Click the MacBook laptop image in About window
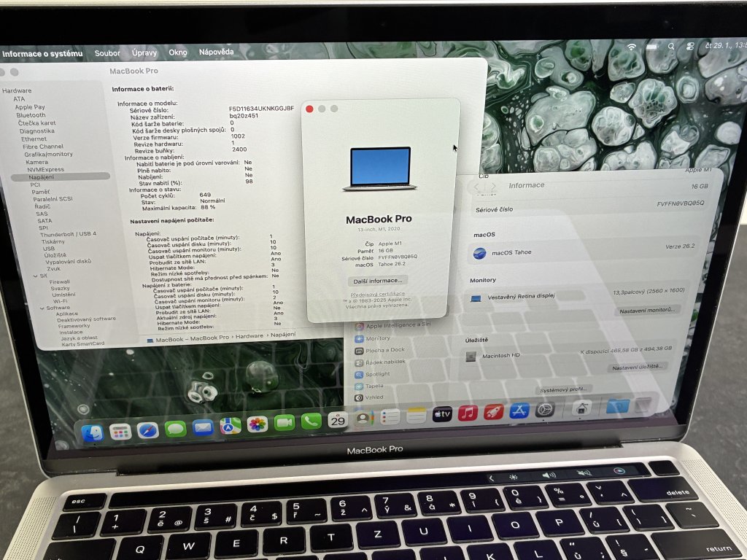This screenshot has height=560, width=747. pyautogui.click(x=379, y=169)
